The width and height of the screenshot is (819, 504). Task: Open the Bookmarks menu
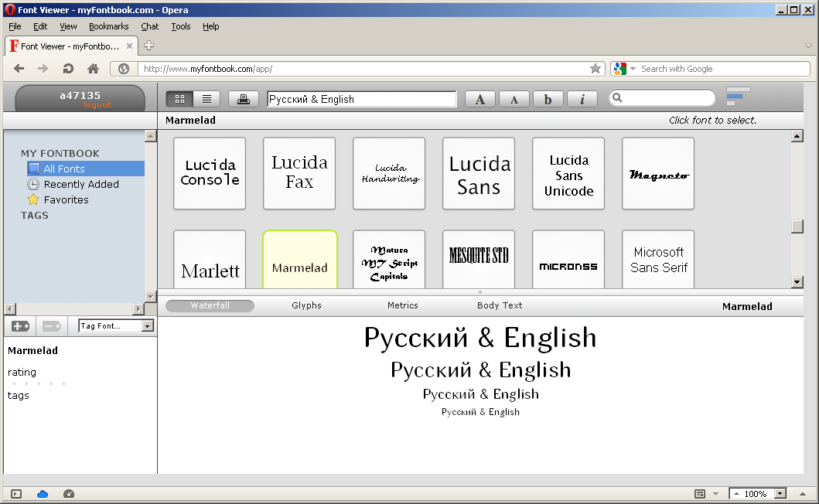(108, 26)
